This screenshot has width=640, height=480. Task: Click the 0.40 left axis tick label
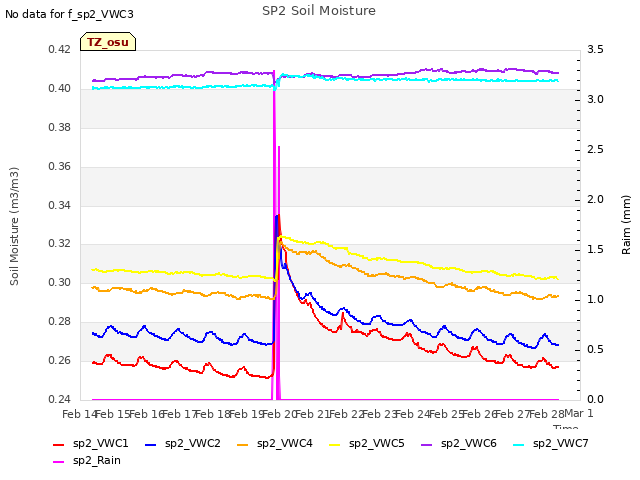[59, 88]
